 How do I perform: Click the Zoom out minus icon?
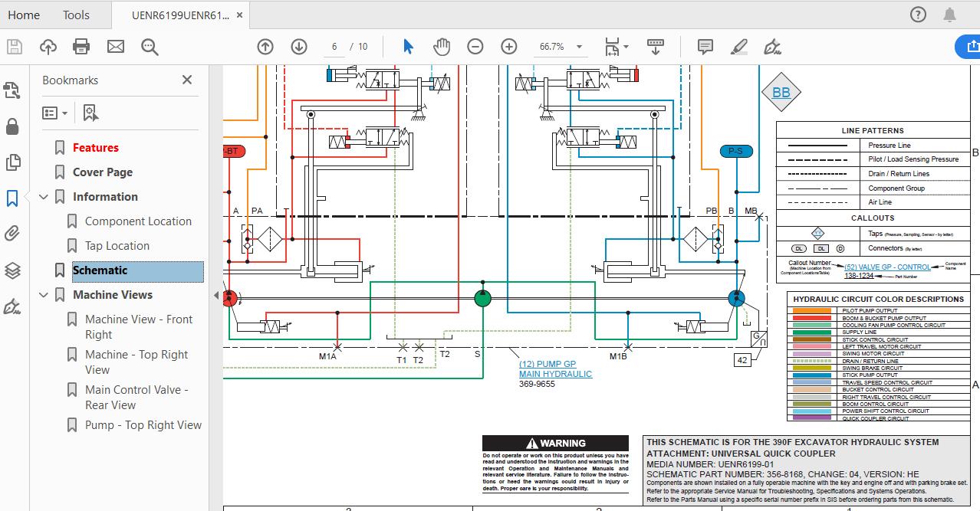click(x=475, y=47)
